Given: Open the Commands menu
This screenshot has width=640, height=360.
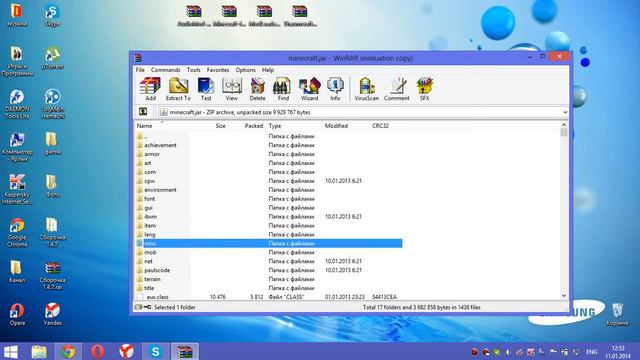Looking at the screenshot, I should tap(165, 70).
